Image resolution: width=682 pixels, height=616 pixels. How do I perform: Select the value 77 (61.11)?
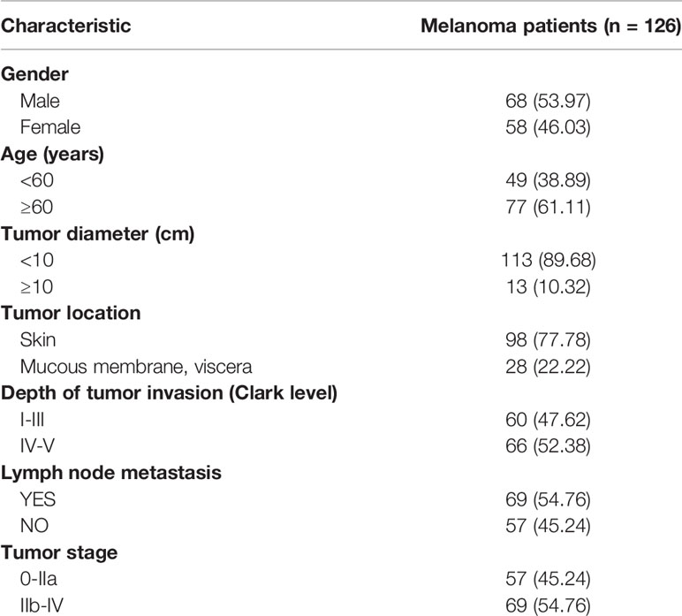pos(548,207)
